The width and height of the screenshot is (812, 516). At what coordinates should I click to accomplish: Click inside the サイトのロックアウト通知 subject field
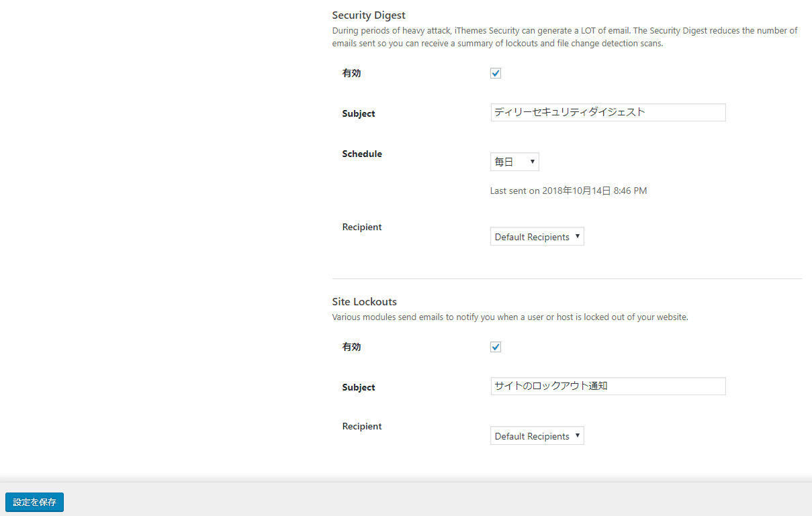pyautogui.click(x=607, y=386)
